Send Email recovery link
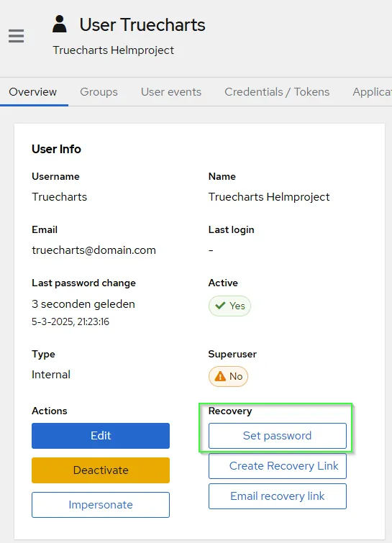This screenshot has height=543, width=392. 278,496
